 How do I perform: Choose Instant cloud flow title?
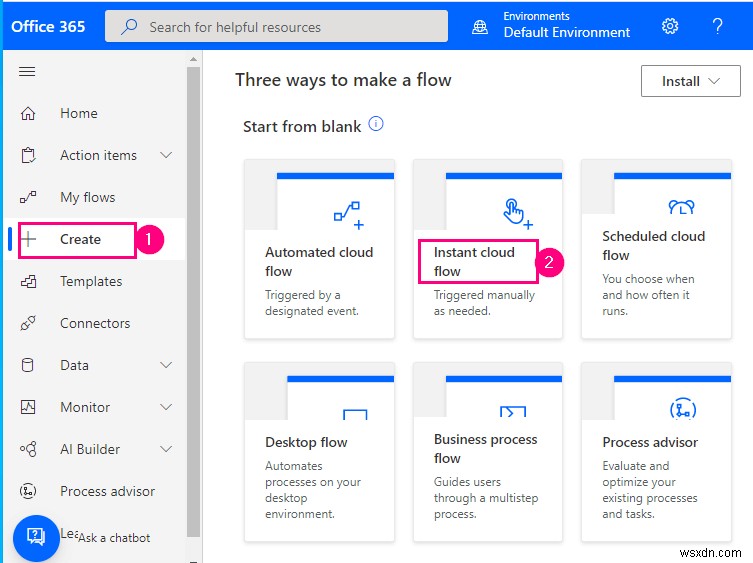click(x=474, y=262)
